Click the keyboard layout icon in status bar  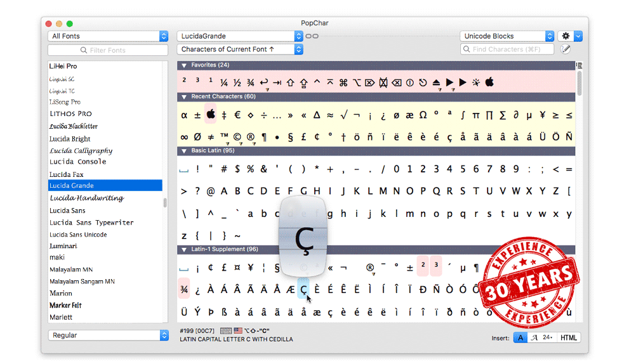(x=226, y=330)
